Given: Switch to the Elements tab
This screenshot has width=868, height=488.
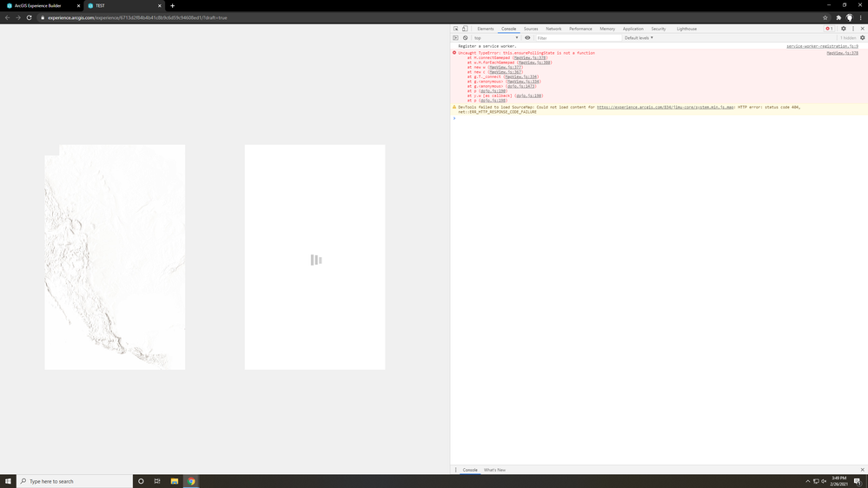Looking at the screenshot, I should 486,29.
